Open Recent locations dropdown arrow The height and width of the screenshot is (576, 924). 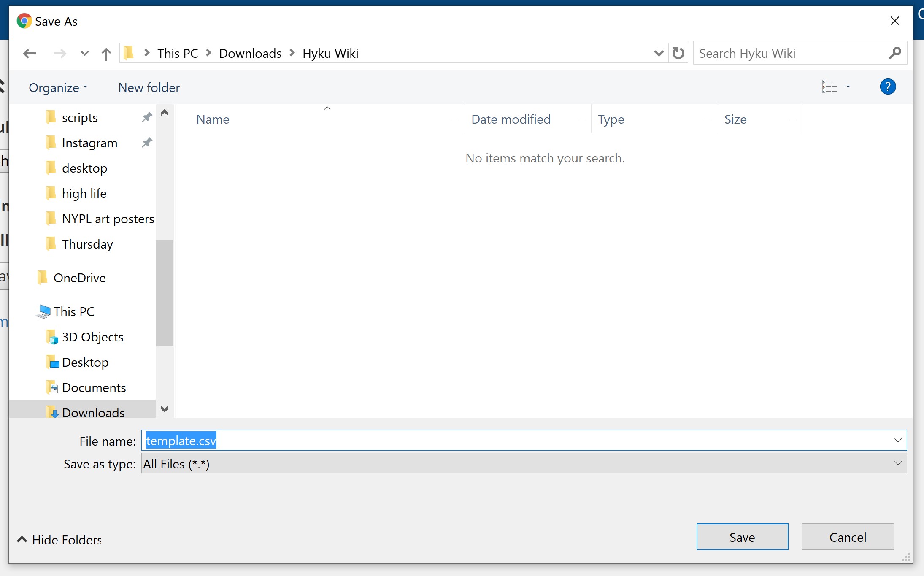point(84,54)
